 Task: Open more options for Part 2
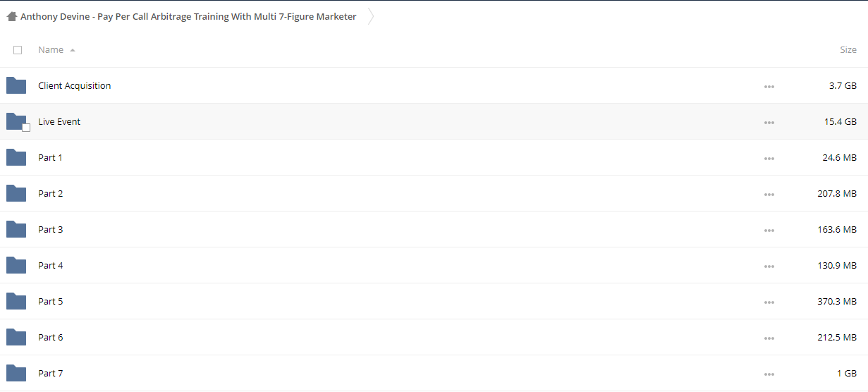(x=769, y=195)
